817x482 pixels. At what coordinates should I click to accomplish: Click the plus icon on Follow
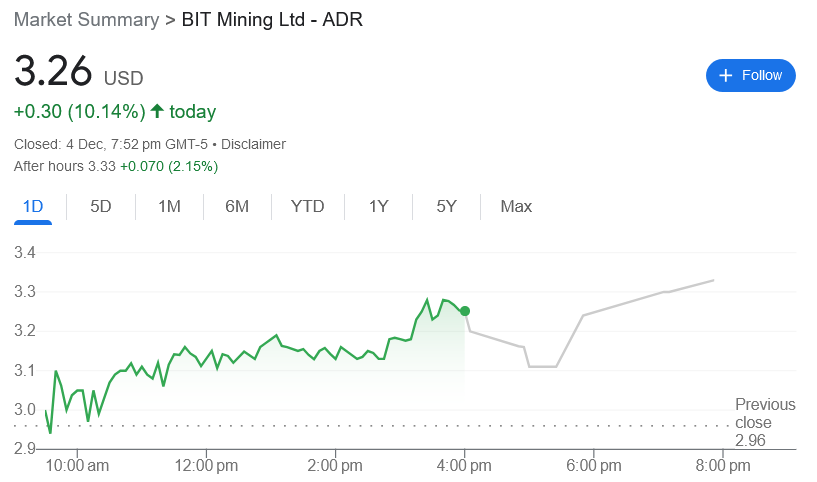point(726,76)
